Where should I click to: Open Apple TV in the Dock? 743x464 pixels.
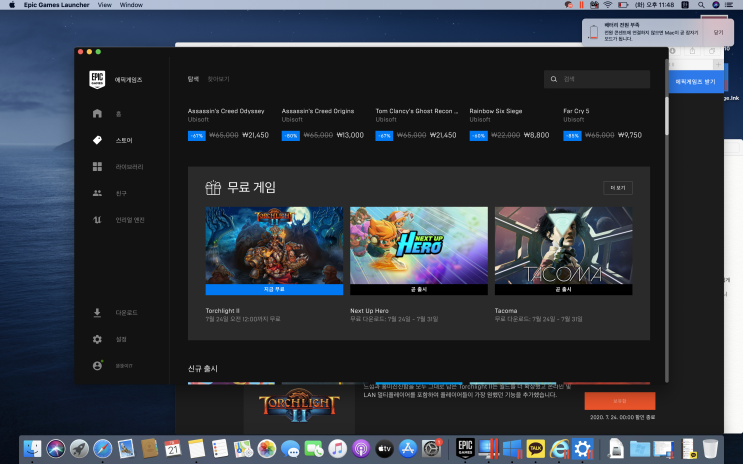coord(384,448)
